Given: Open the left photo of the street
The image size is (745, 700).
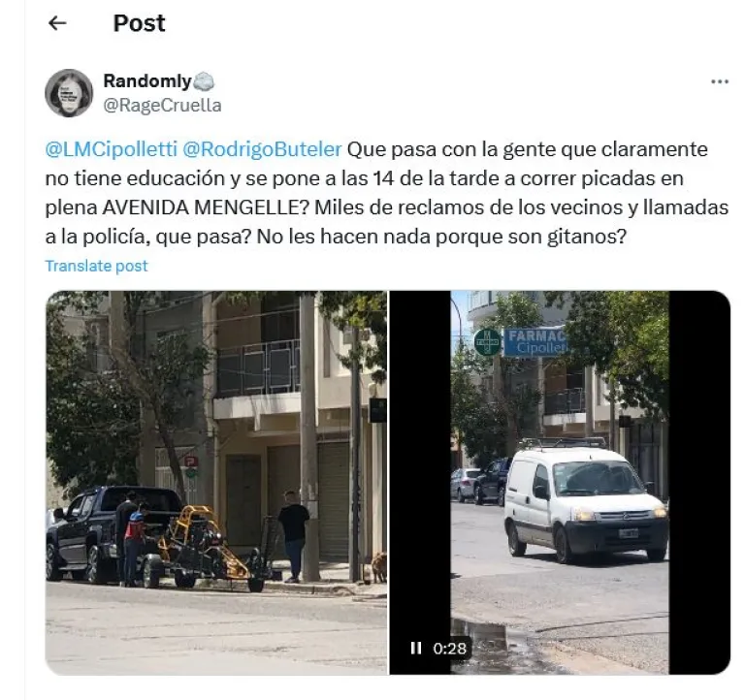Looking at the screenshot, I should [216, 483].
